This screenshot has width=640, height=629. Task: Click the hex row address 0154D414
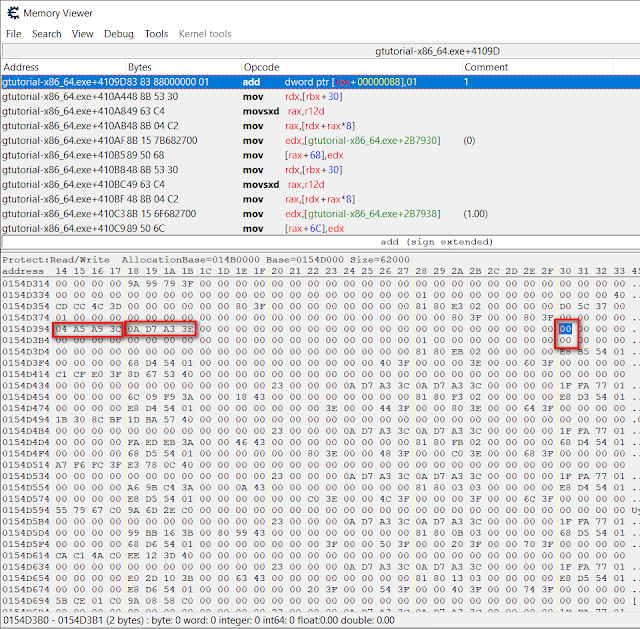[26, 374]
